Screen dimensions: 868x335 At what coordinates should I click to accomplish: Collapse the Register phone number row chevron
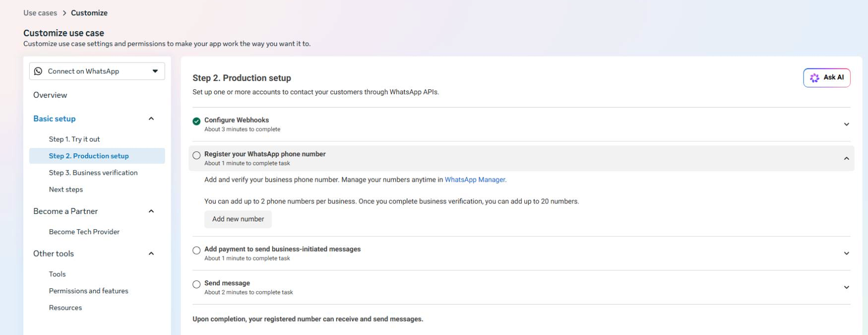point(846,158)
